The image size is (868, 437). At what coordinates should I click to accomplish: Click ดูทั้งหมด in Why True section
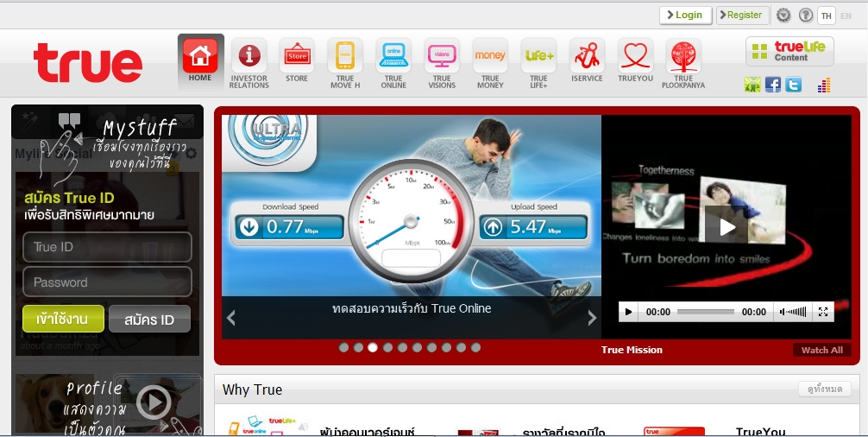[x=824, y=389]
